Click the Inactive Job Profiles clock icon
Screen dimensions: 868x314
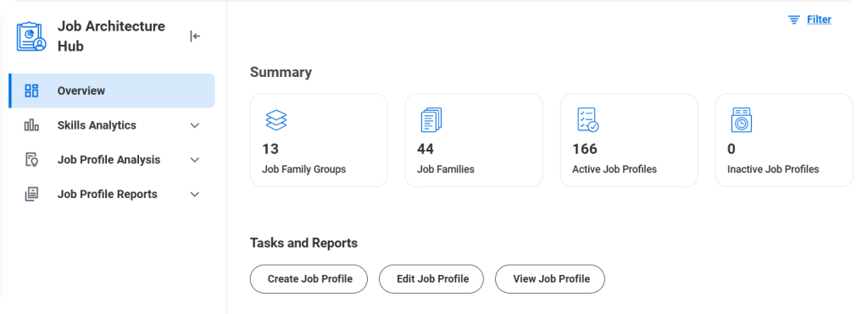click(x=741, y=120)
